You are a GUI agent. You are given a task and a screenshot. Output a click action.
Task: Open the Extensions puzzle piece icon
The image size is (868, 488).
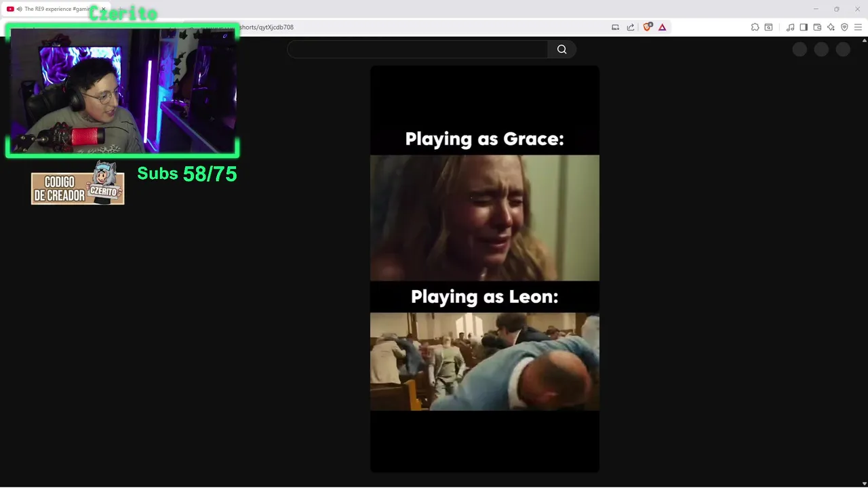click(x=755, y=27)
